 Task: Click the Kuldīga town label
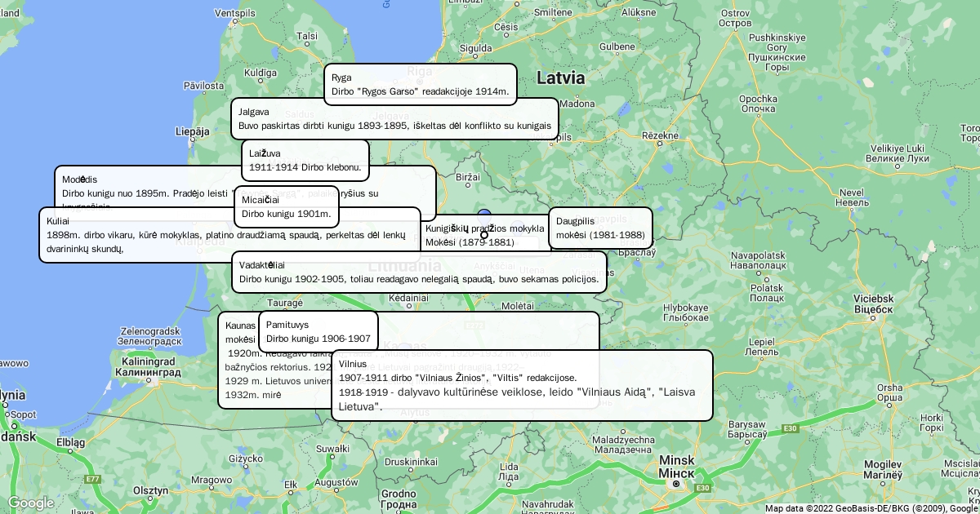(261, 73)
